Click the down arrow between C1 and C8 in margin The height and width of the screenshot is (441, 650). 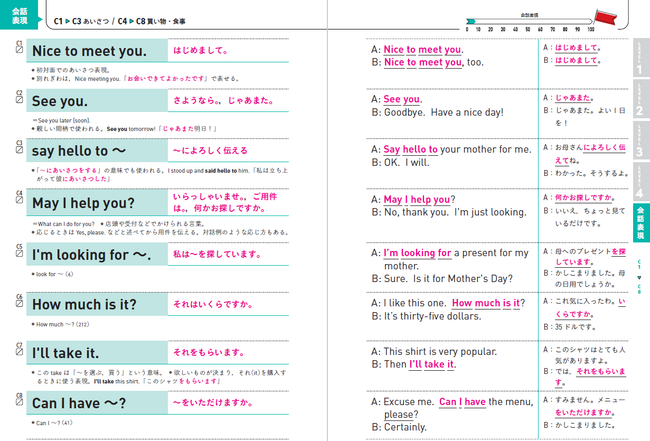coord(639,277)
